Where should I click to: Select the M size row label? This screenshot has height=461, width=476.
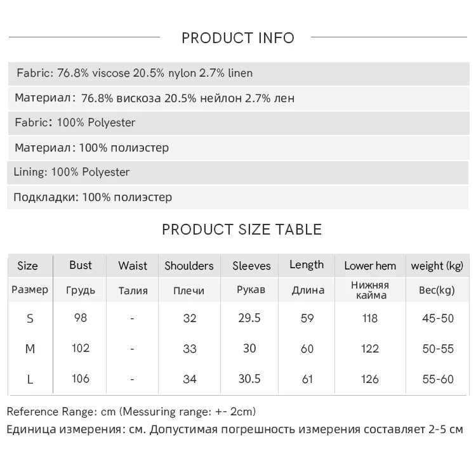click(x=30, y=349)
